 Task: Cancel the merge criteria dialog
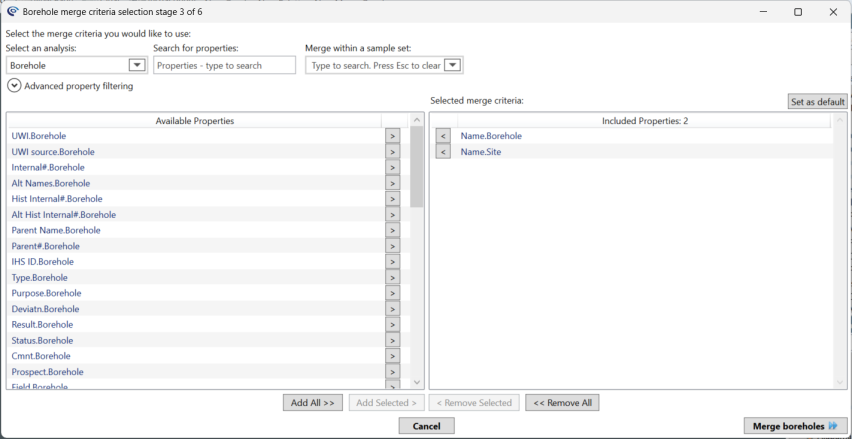[426, 426]
